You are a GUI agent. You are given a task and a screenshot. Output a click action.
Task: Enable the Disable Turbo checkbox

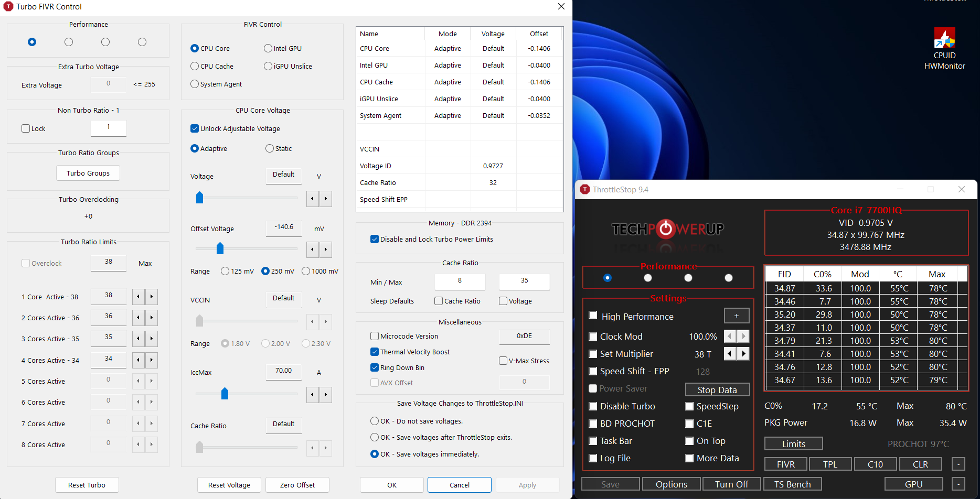point(593,406)
